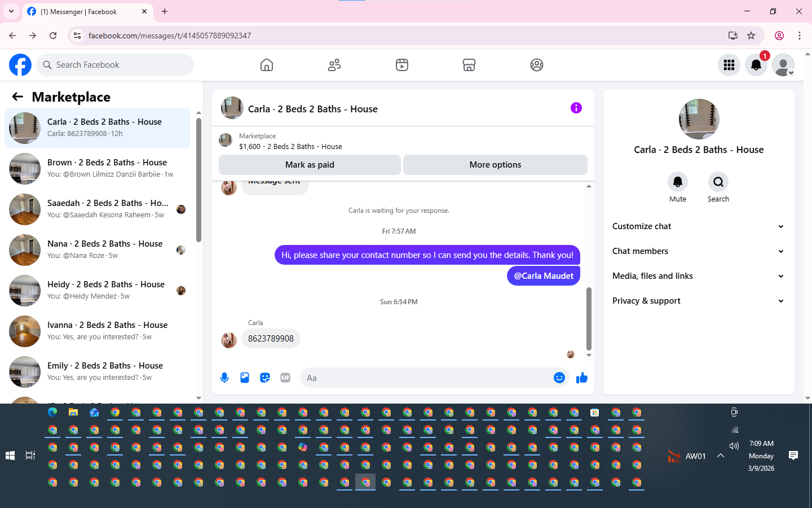Open Brown 2 Beds 2 Baths conversation
Screen dimensions: 812x508
[x=98, y=169]
